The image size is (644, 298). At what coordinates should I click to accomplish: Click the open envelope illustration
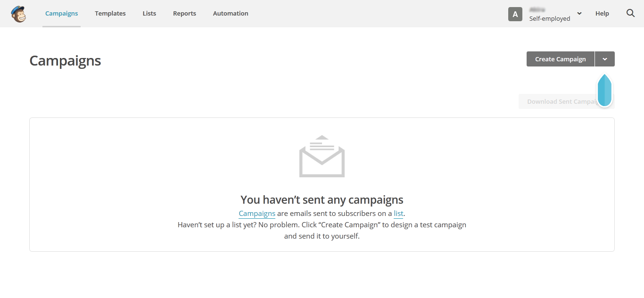point(322,157)
